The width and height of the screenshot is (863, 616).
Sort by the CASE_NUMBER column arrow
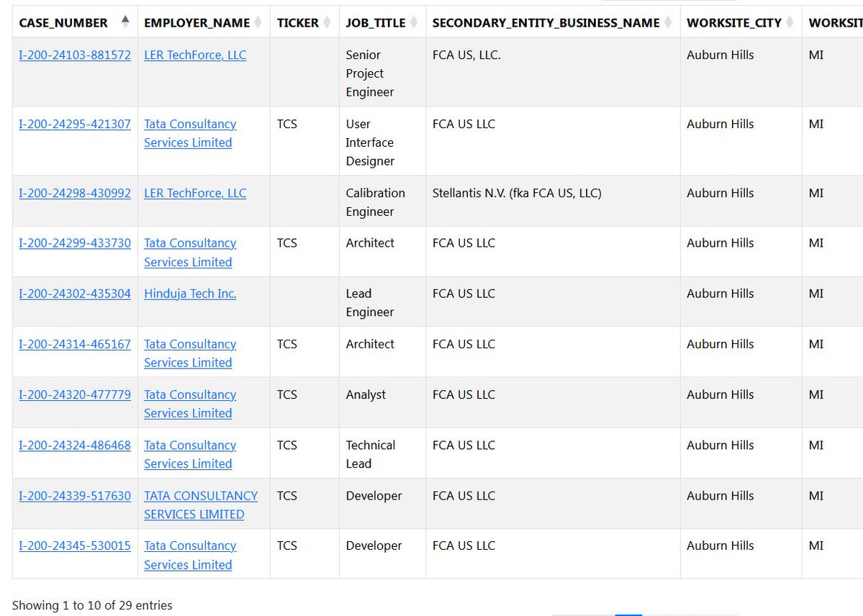(125, 22)
